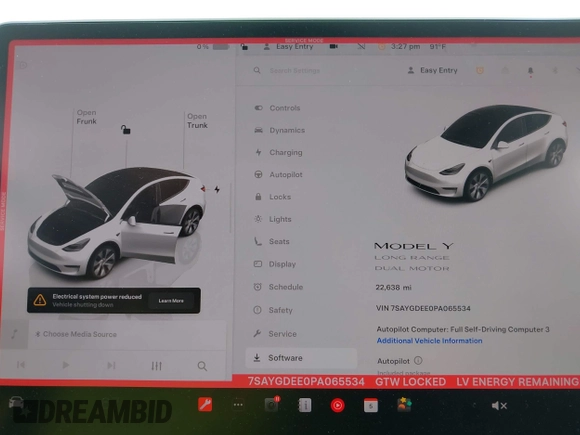The height and width of the screenshot is (435, 580).
Task: Open the Safety settings menu
Action: (x=273, y=310)
